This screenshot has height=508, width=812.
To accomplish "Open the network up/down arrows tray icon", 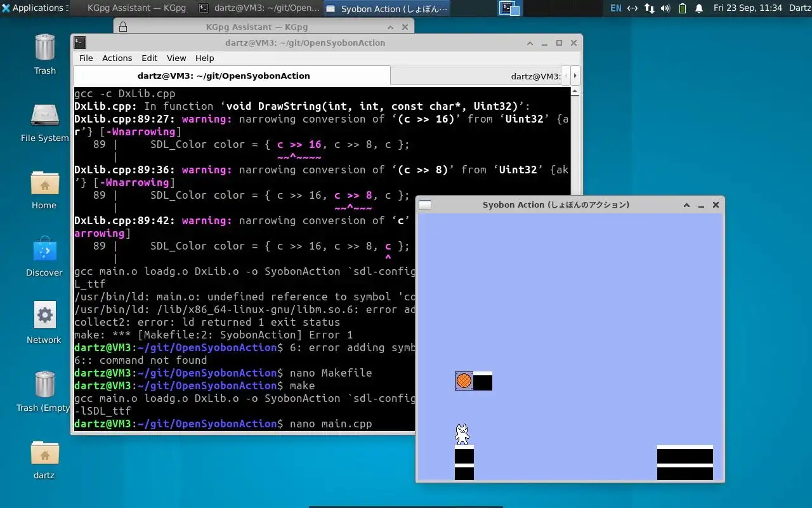I will click(x=649, y=8).
